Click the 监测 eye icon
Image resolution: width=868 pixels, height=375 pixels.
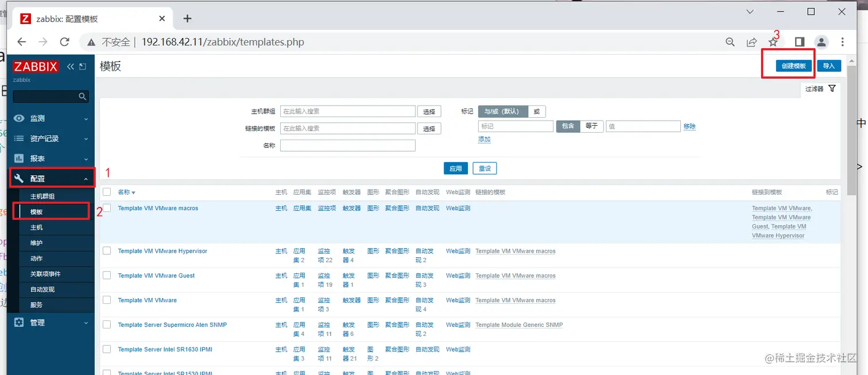click(19, 118)
